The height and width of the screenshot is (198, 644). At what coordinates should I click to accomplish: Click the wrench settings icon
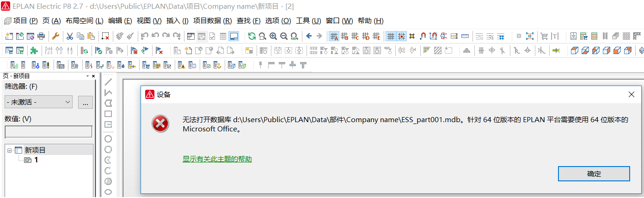tap(55, 36)
